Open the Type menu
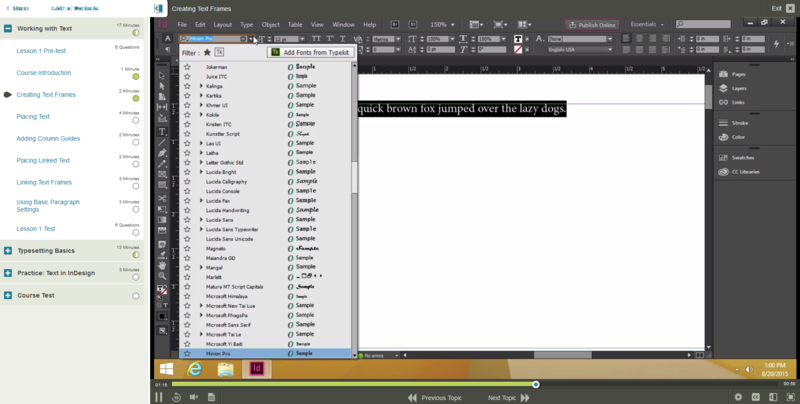The image size is (800, 404). tap(246, 24)
